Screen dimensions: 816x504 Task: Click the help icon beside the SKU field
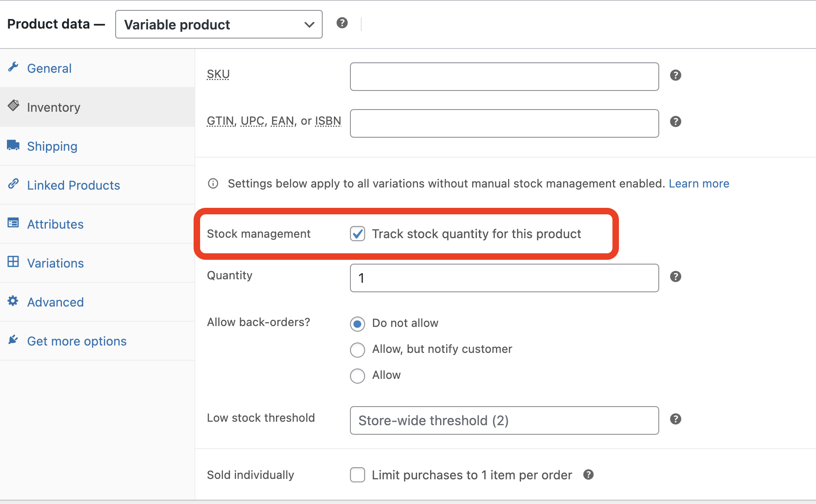click(675, 75)
